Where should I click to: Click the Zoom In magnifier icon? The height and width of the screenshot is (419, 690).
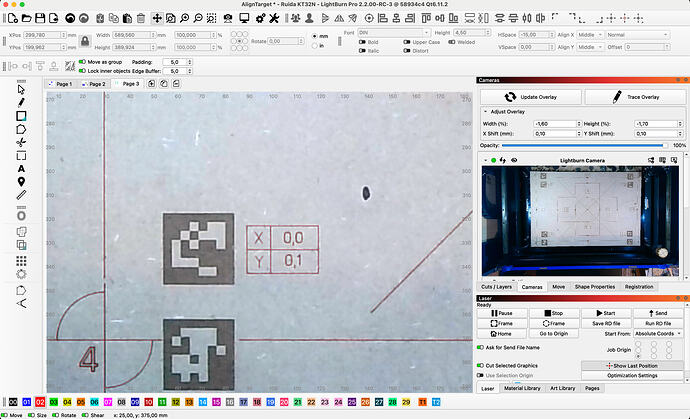(184, 18)
